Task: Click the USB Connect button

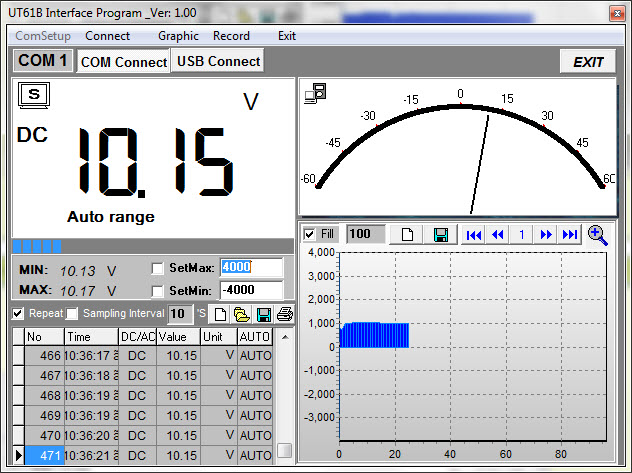Action: 218,61
